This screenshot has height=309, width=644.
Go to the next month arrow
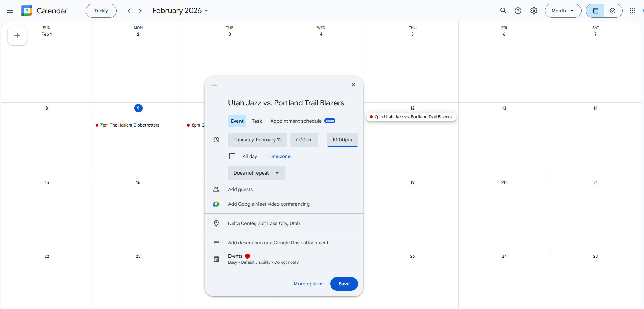pos(140,11)
